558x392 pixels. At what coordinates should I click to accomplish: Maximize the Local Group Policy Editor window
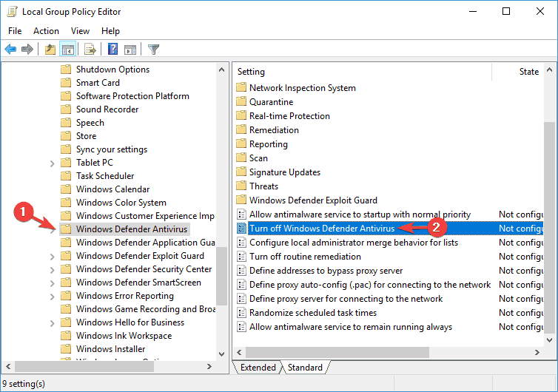click(x=505, y=11)
